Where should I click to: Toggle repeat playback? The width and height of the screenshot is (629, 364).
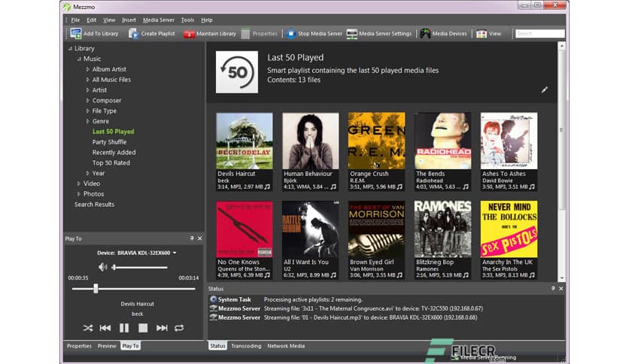click(179, 328)
